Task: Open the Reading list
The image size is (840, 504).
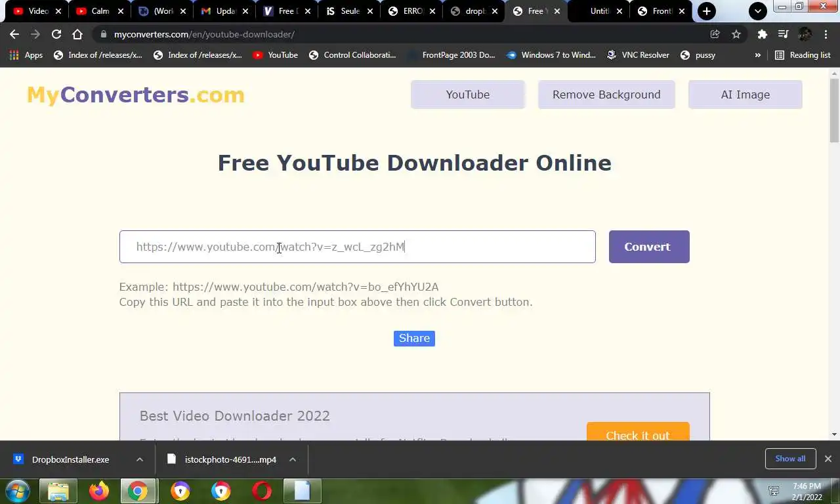Action: pos(803,55)
